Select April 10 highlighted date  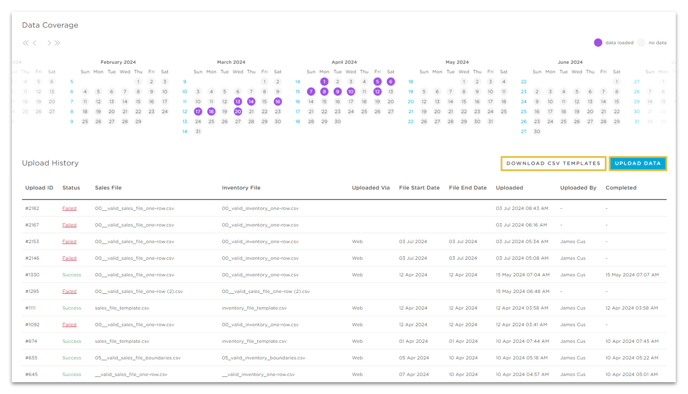[x=351, y=92]
